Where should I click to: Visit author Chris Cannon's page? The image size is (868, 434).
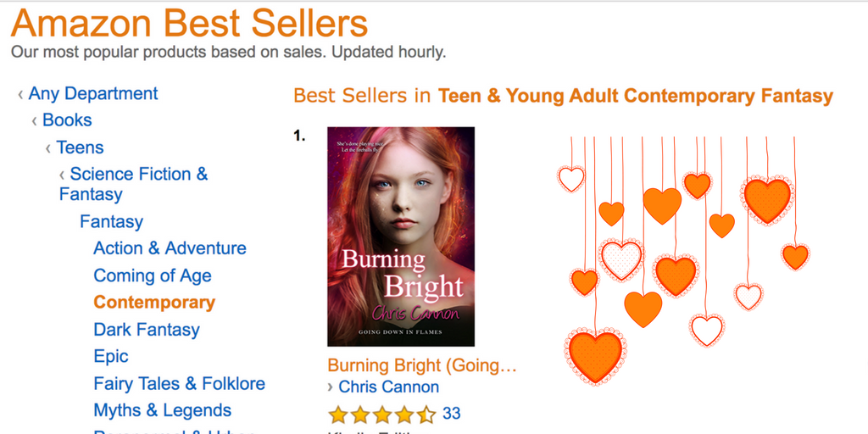click(388, 387)
